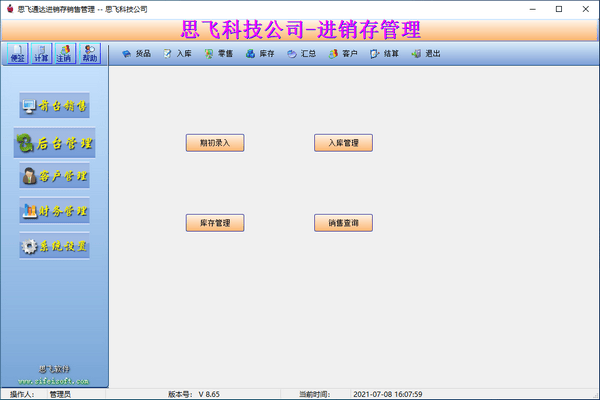Image resolution: width=600 pixels, height=400 pixels.
Task: Switch to 前台销售 sidebar section
Action: [x=55, y=106]
